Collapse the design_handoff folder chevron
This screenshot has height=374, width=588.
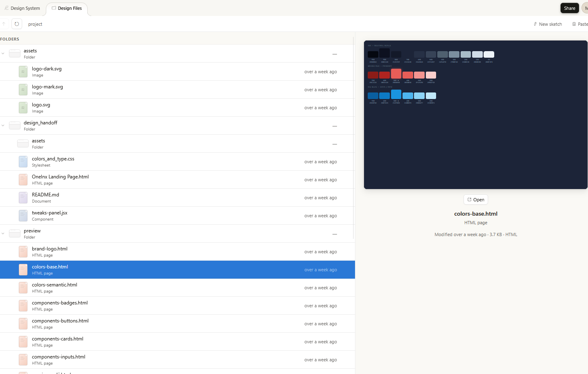point(3,126)
